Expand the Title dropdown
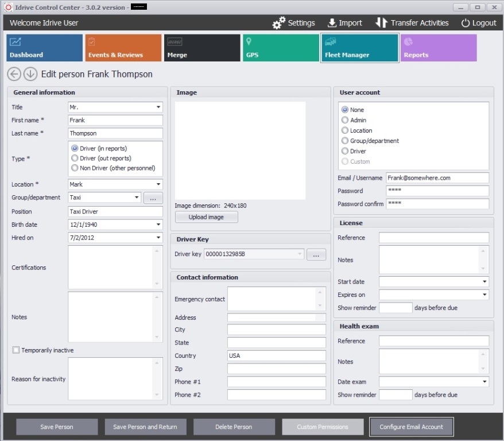Image resolution: width=504 pixels, height=441 pixels. click(x=158, y=107)
